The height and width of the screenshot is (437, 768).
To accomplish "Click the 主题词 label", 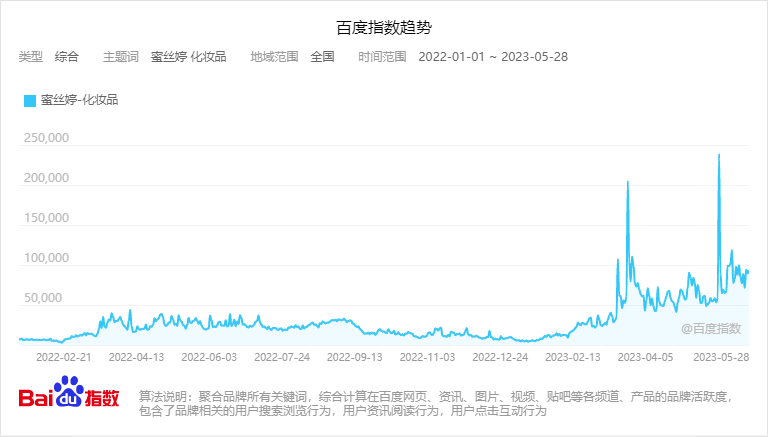I will (120, 57).
